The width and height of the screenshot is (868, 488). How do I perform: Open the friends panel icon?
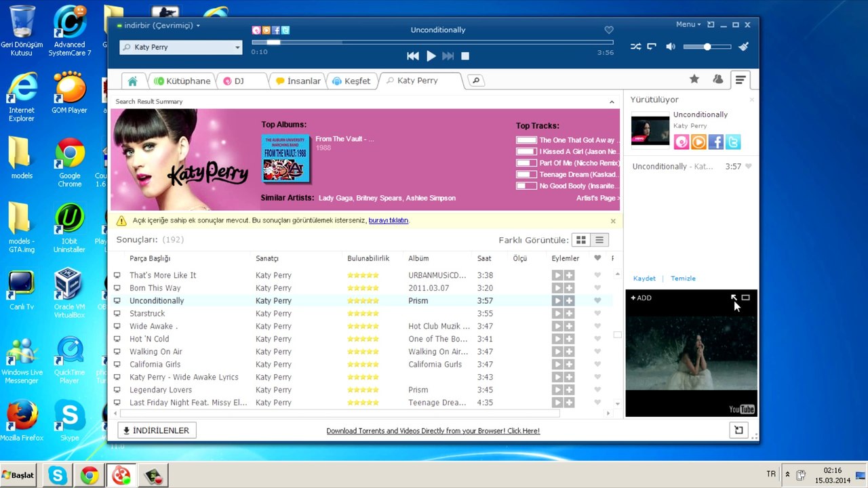[x=717, y=79]
